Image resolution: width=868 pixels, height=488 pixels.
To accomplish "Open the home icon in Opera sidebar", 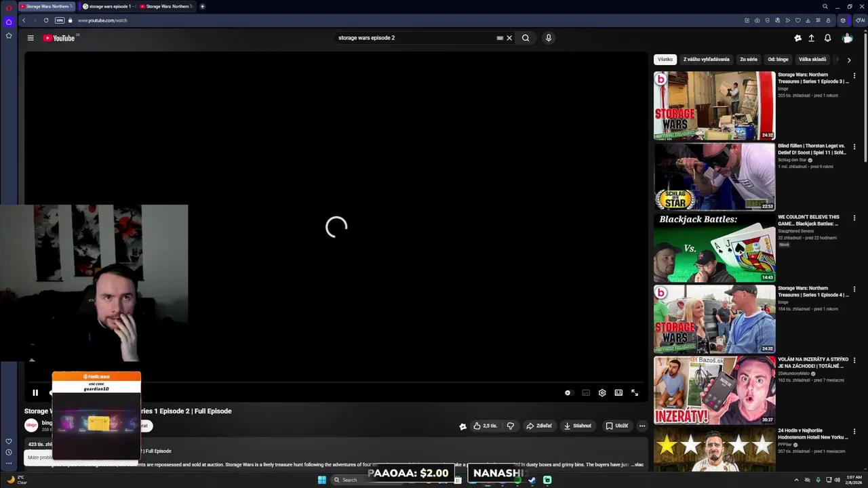I will click(8, 22).
